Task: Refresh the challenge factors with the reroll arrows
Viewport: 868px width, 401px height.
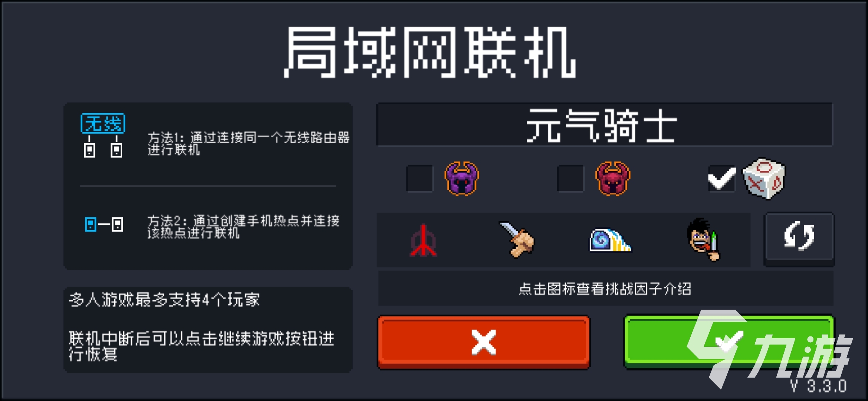Action: pyautogui.click(x=799, y=239)
